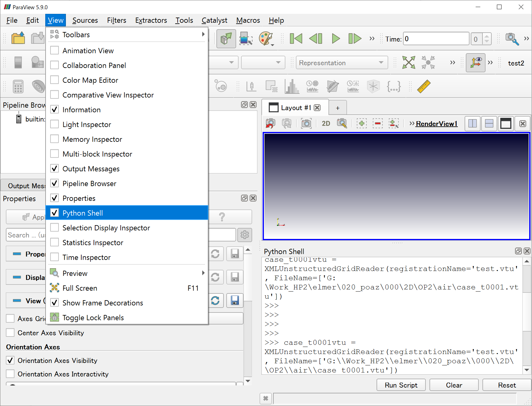Click the histogram filter icon
Screen dimensions: 532x406
coord(292,86)
